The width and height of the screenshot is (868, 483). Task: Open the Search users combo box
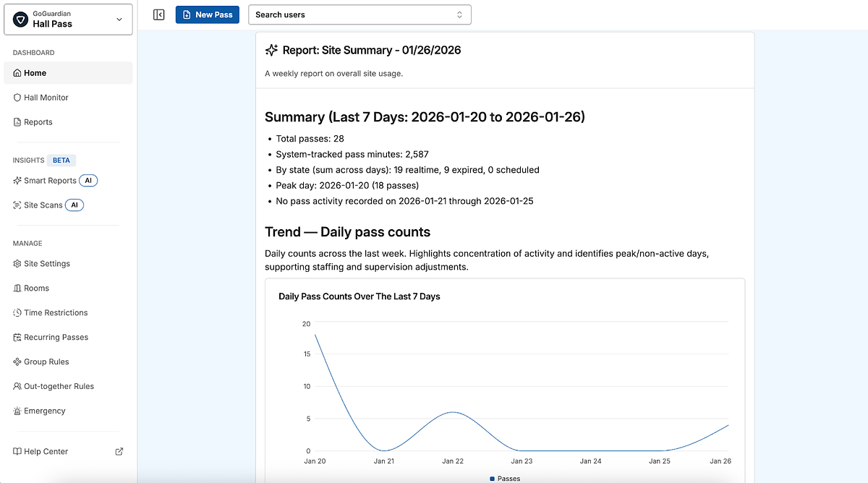(354, 14)
